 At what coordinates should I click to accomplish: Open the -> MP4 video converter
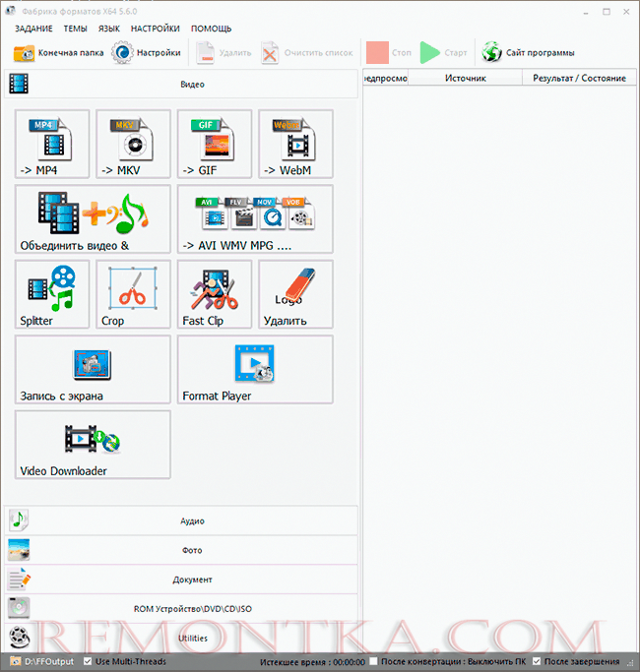[x=52, y=146]
